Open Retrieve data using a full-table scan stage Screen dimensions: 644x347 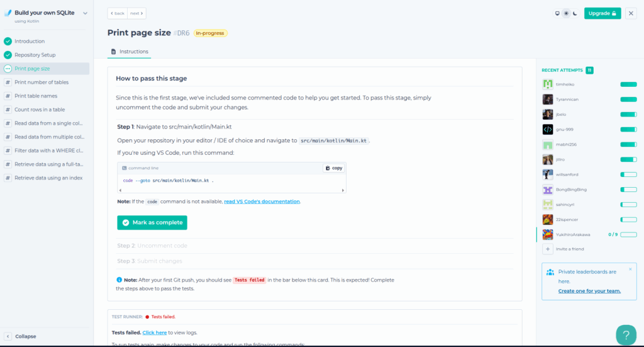49,164
